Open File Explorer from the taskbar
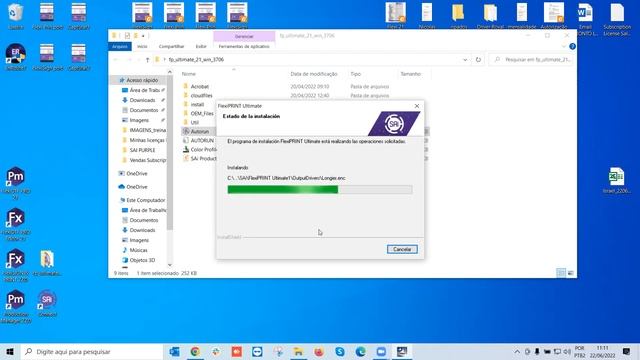 pyautogui.click(x=298, y=351)
